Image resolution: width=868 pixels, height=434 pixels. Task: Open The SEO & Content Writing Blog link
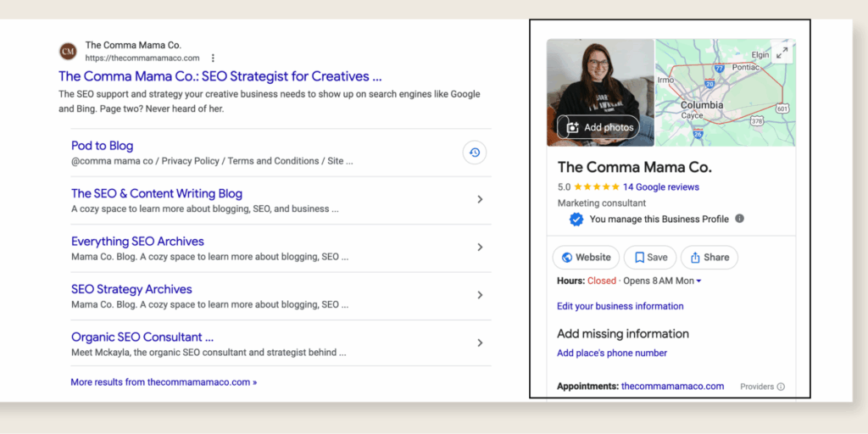(x=157, y=194)
